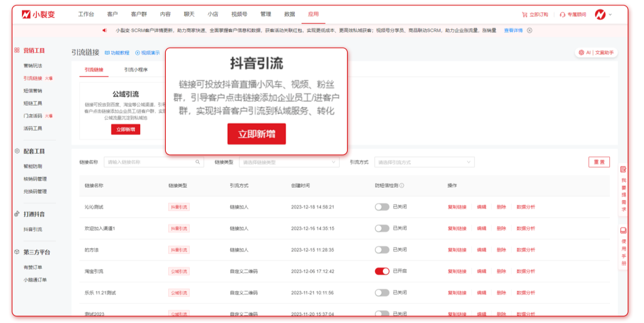Click the 小裂变 logo in header
This screenshot has height=323, width=644.
pos(38,14)
